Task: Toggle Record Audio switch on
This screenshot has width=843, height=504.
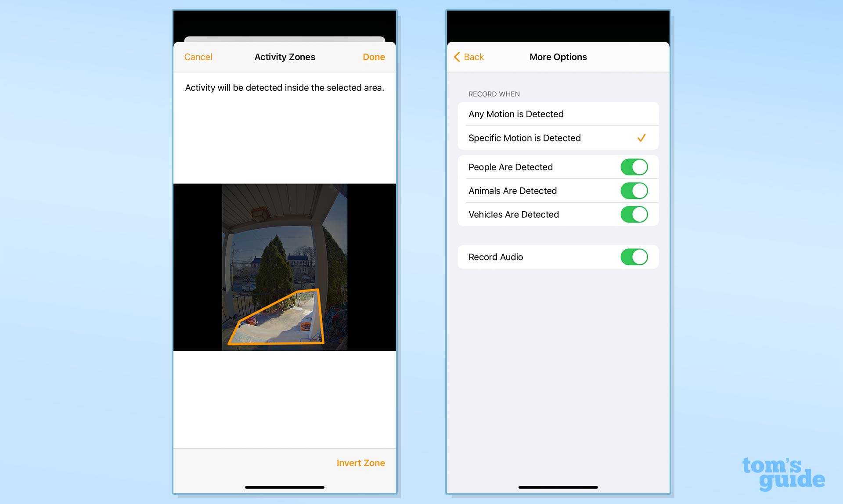Action: click(634, 257)
